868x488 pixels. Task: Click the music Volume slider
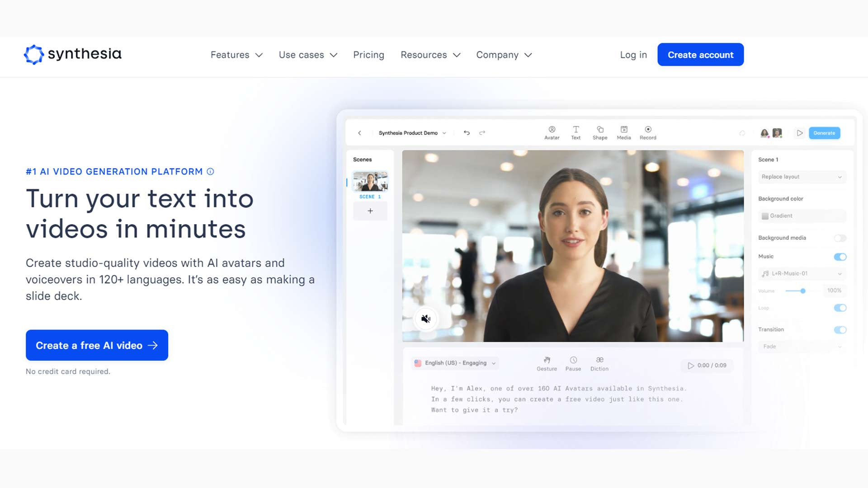(802, 291)
